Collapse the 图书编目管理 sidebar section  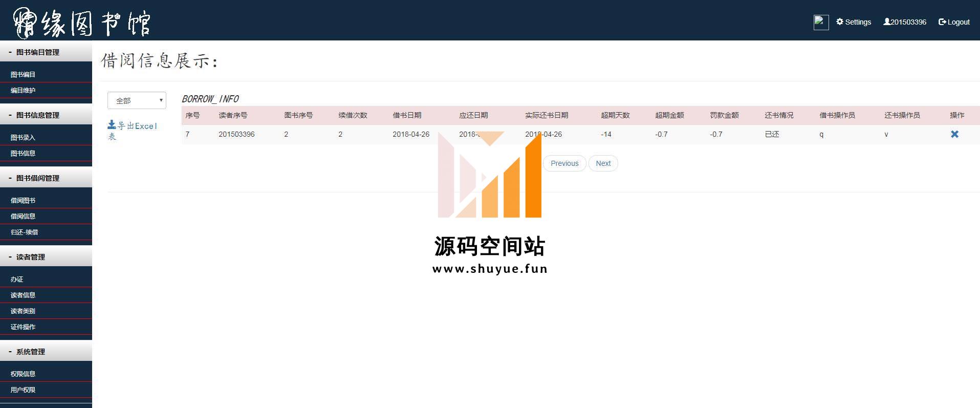tap(46, 52)
